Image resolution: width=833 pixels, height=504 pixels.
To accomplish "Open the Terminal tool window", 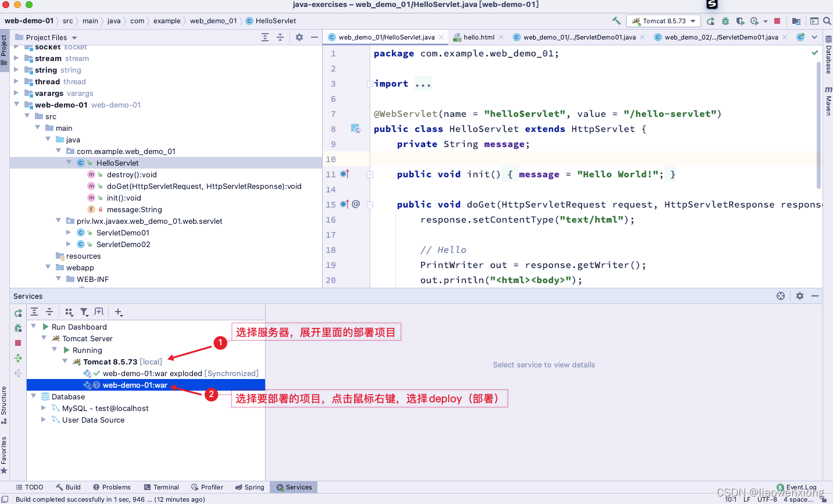I will (x=161, y=487).
